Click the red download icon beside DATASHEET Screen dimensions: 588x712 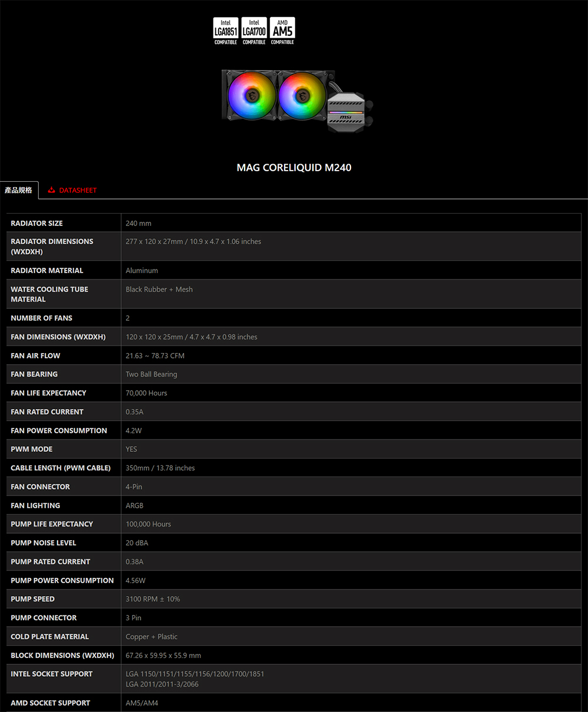(52, 190)
